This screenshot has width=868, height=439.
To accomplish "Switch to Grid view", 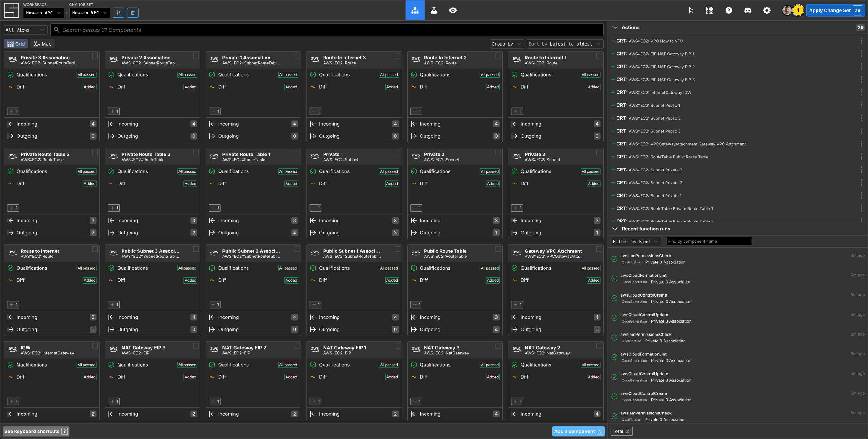I will point(16,44).
